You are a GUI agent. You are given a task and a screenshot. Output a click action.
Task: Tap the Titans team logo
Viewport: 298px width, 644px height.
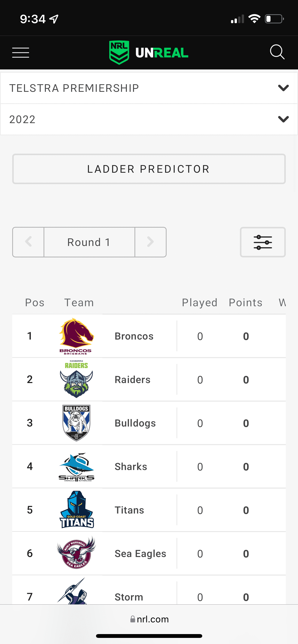tap(76, 509)
